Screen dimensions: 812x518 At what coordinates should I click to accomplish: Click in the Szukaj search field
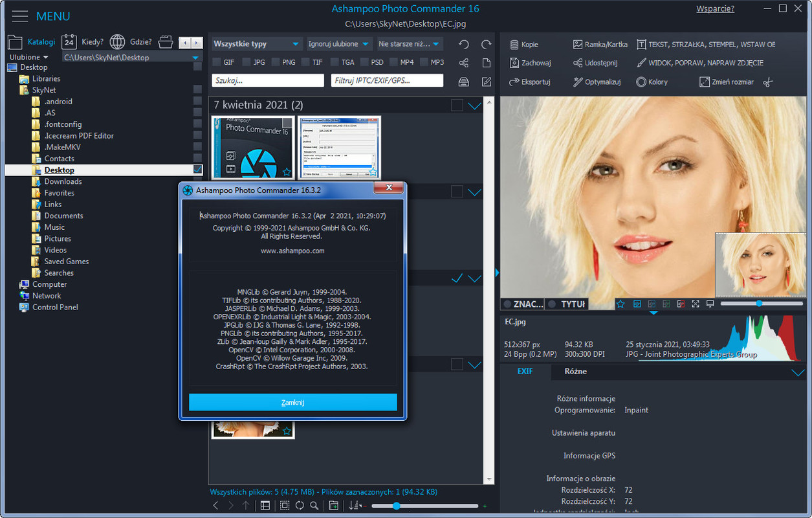(x=268, y=80)
